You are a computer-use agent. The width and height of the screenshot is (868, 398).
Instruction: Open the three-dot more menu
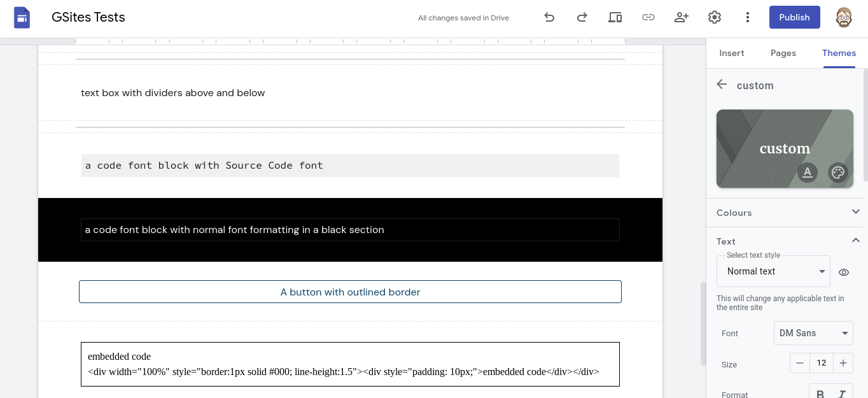click(748, 17)
